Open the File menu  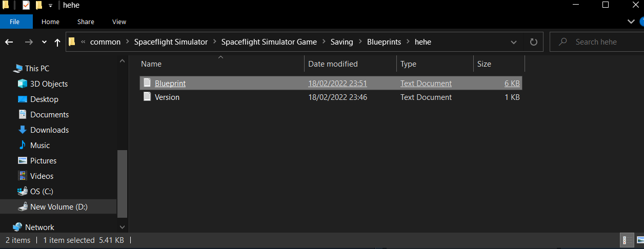tap(14, 22)
